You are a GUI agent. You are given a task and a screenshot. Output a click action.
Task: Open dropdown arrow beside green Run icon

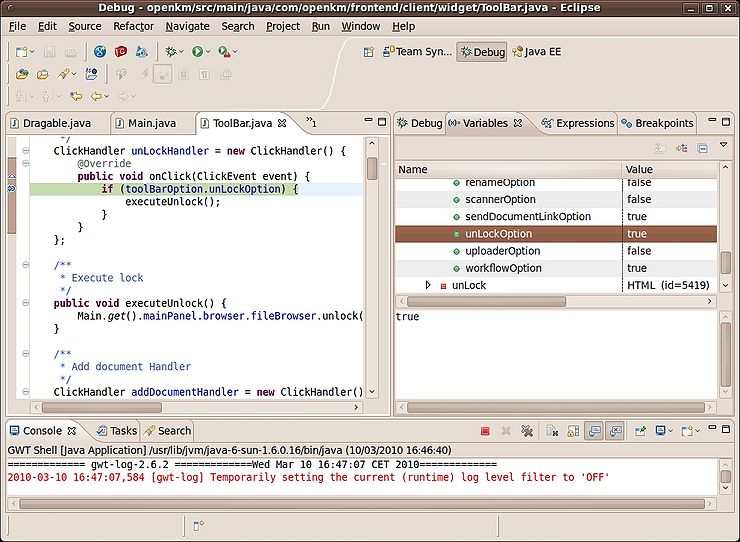208,52
